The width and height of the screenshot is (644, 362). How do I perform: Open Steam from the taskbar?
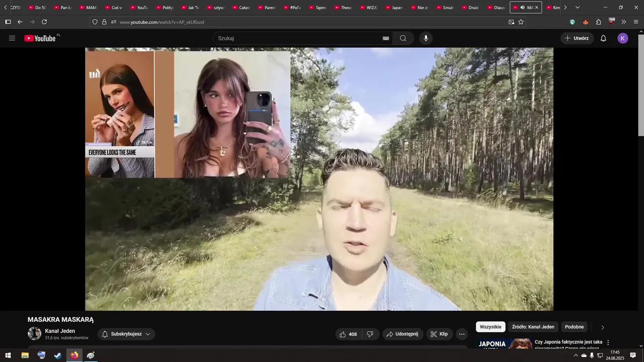click(x=58, y=355)
